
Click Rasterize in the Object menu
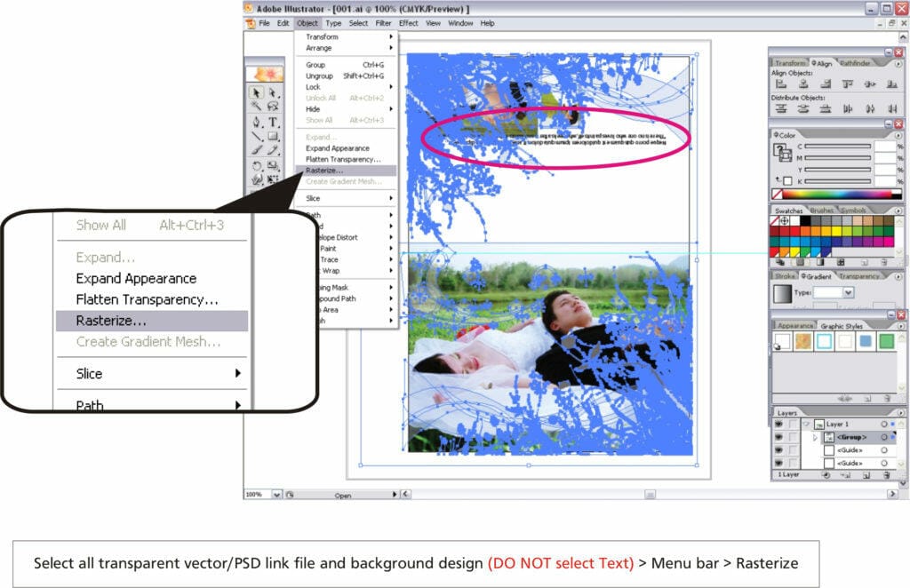click(324, 170)
